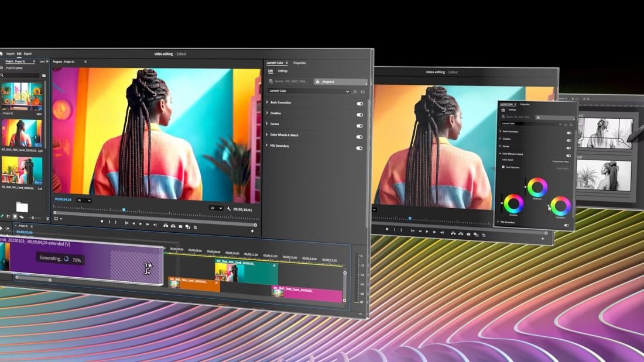The image size is (644, 362).
Task: Switch to the Edit workspace tab
Action: pos(19,53)
